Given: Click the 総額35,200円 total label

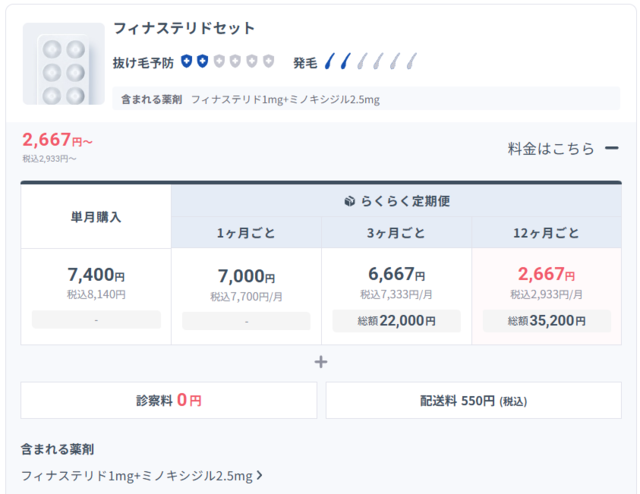Looking at the screenshot, I should point(546,321).
